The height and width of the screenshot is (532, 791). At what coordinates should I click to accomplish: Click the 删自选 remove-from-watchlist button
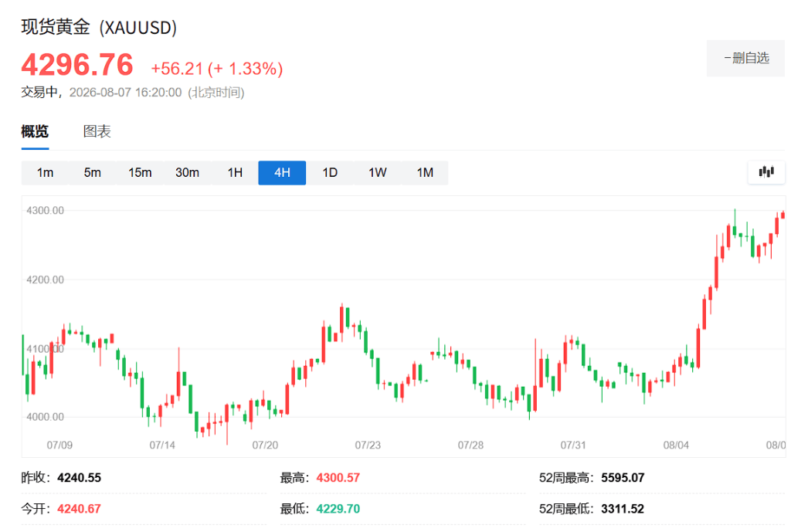(x=745, y=59)
